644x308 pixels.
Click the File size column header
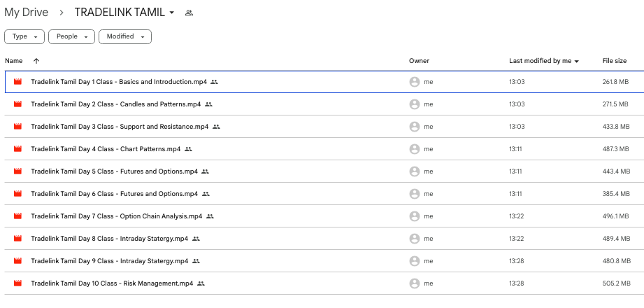point(614,61)
